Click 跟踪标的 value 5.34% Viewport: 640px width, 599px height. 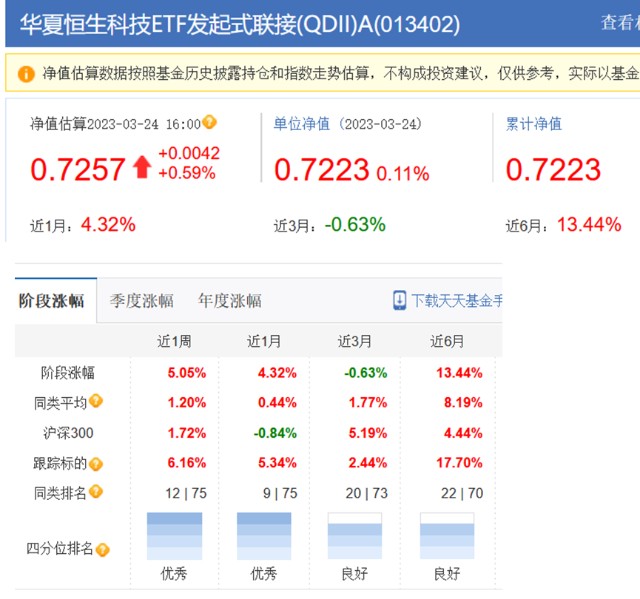point(277,463)
